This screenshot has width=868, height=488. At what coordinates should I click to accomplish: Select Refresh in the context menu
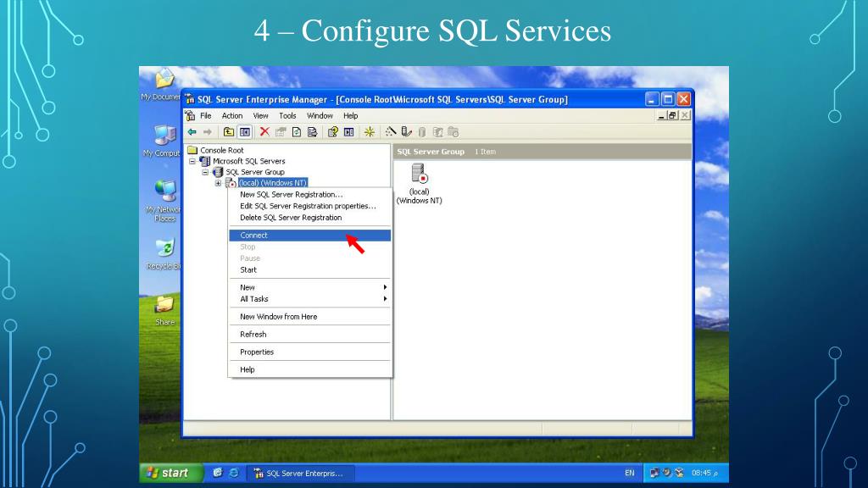click(309, 334)
